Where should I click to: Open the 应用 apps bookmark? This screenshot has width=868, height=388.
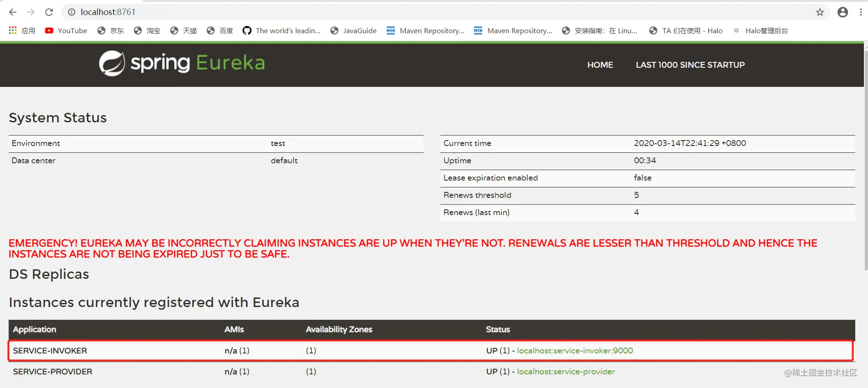point(22,30)
